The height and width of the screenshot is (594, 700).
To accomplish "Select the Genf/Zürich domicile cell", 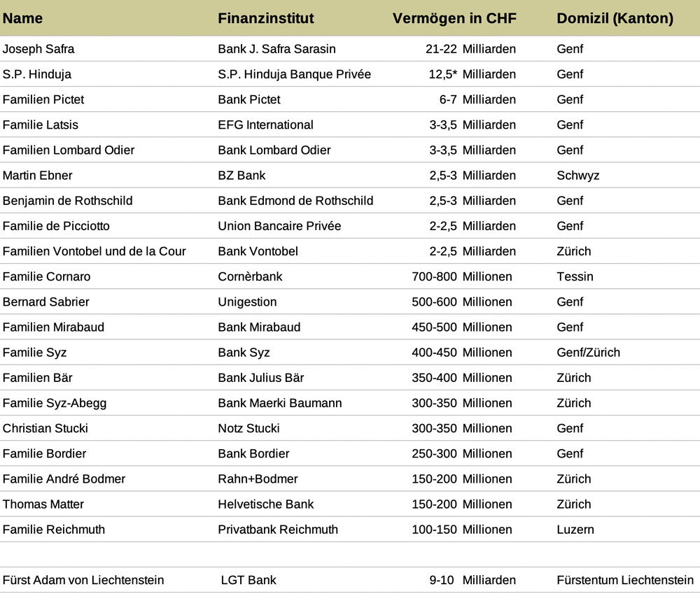I will pos(589,353).
